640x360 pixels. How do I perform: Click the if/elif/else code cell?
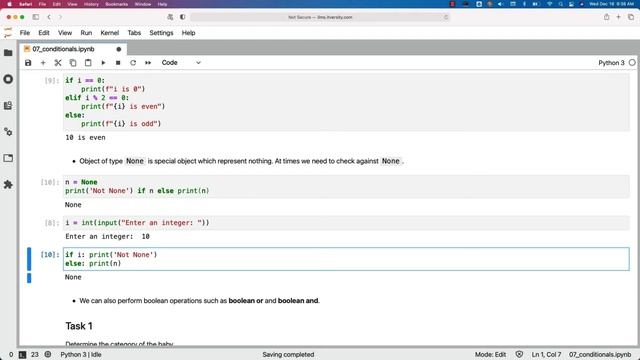point(346,102)
